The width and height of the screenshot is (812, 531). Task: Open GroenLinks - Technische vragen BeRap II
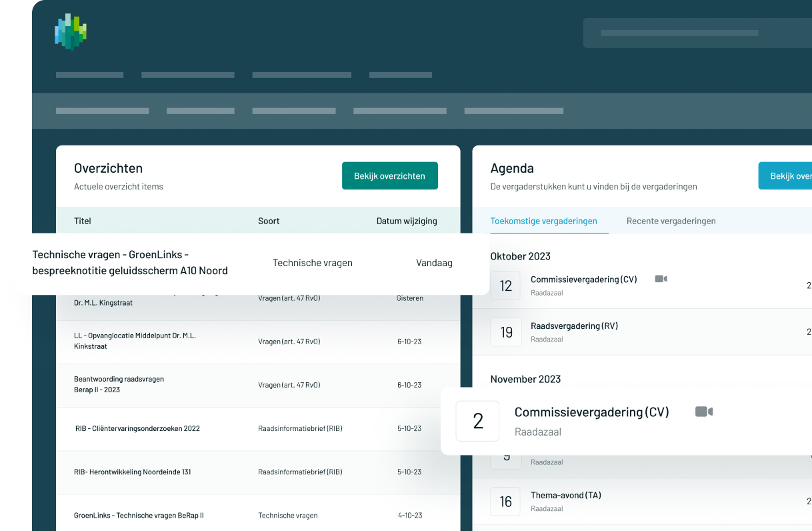[x=139, y=515]
